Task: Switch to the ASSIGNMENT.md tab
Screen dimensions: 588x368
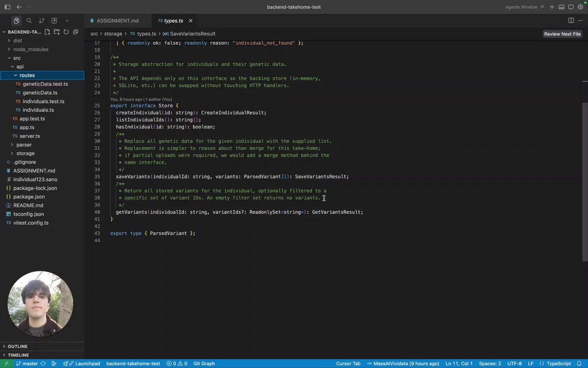Action: [x=117, y=20]
